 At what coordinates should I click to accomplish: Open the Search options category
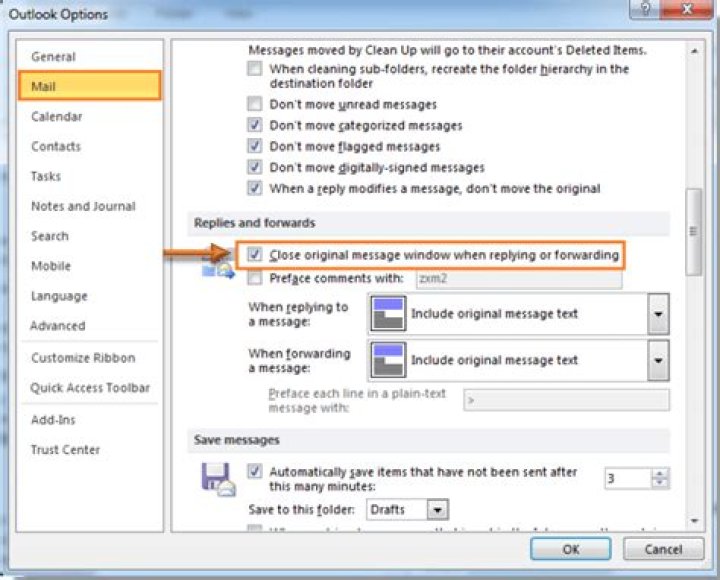click(x=50, y=236)
